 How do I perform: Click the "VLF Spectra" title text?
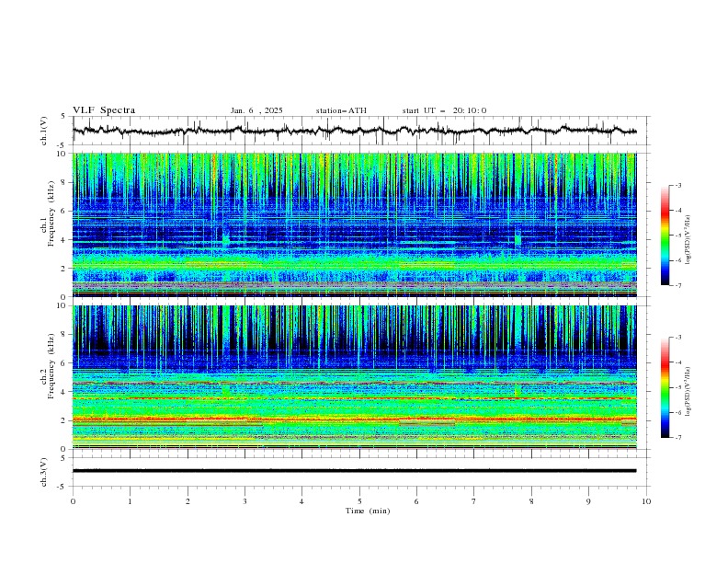tap(104, 110)
